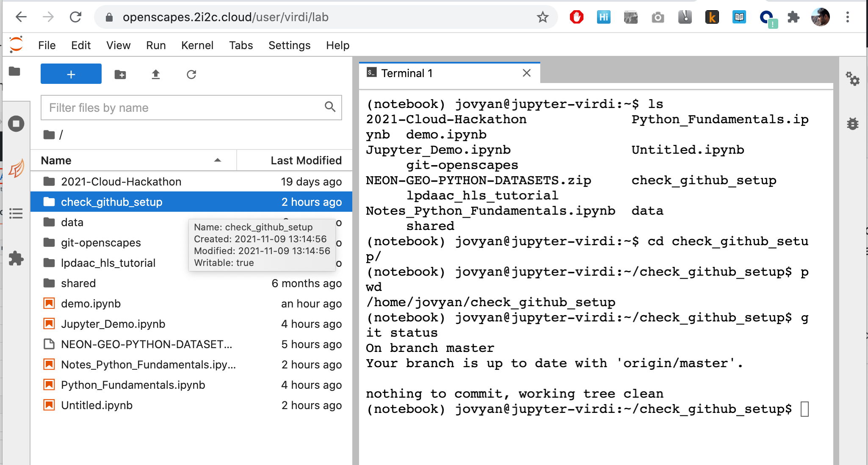Click the Upload Files icon
Image resolution: width=868 pixels, height=465 pixels.
click(x=156, y=75)
